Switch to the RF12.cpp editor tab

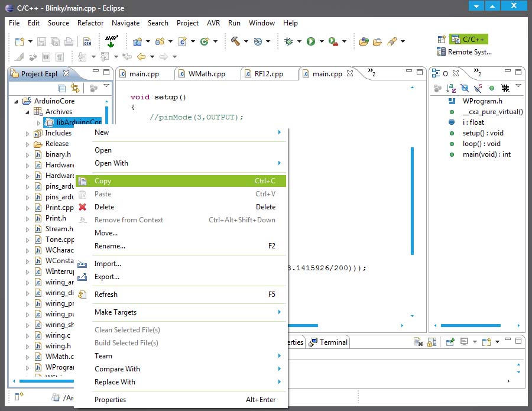pyautogui.click(x=268, y=74)
